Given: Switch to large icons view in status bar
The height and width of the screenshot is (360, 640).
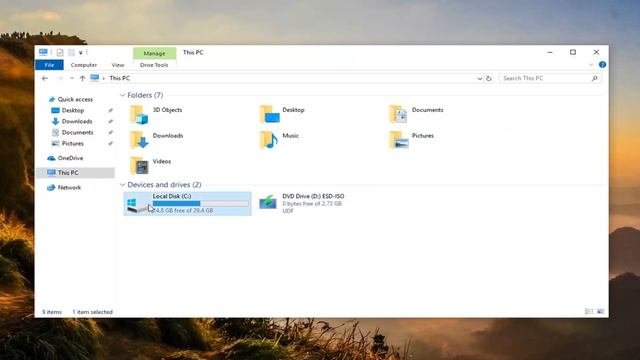Looking at the screenshot, I should (x=600, y=311).
